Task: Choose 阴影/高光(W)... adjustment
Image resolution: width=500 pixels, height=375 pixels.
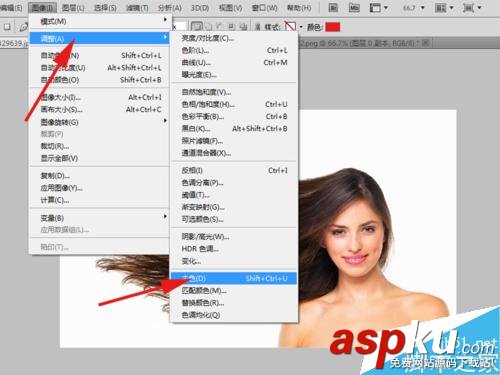Action: pos(233,237)
